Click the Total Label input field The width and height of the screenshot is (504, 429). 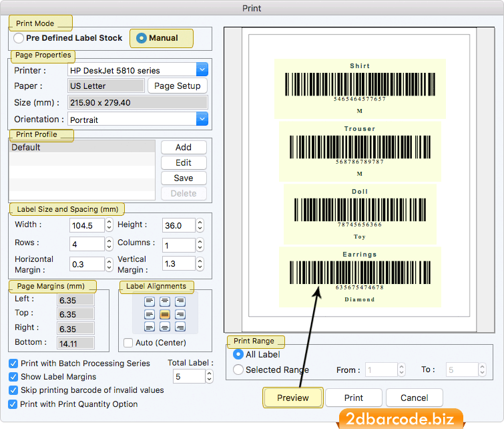pyautogui.click(x=189, y=376)
